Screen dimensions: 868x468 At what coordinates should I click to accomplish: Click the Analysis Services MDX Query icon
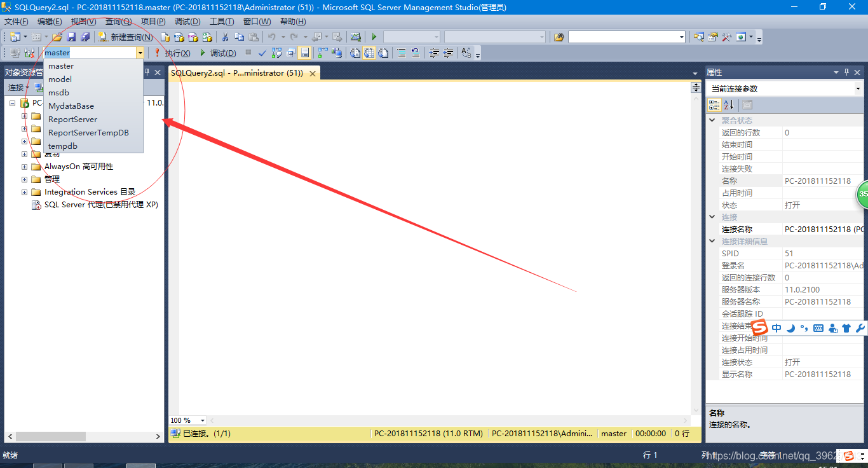tap(179, 37)
